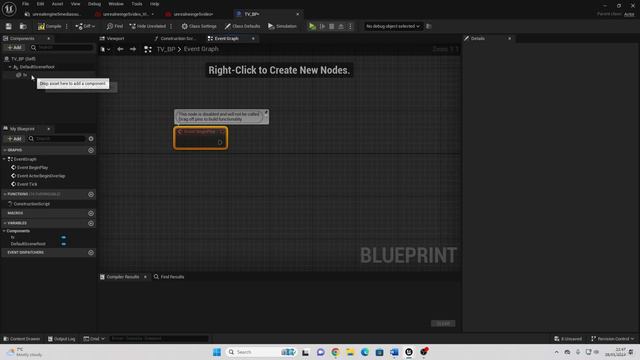Viewport: 640px width, 360px height.
Task: Open the Content Drawer
Action: tap(22, 339)
